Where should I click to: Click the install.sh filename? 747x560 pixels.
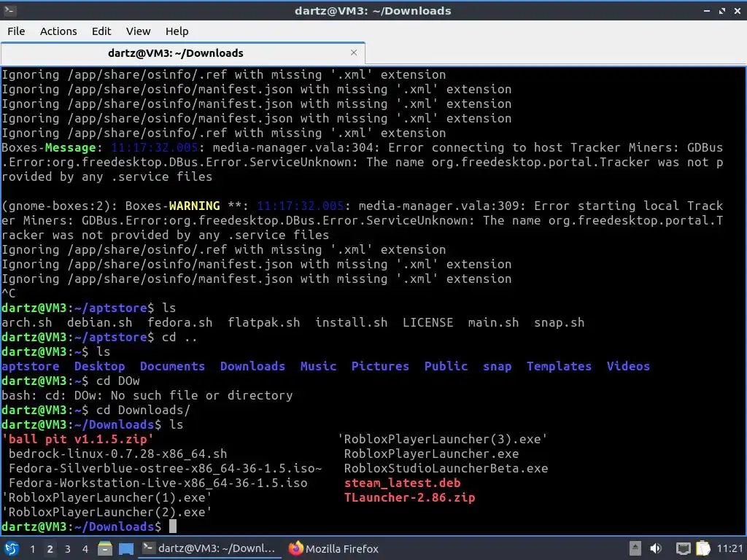(x=351, y=322)
